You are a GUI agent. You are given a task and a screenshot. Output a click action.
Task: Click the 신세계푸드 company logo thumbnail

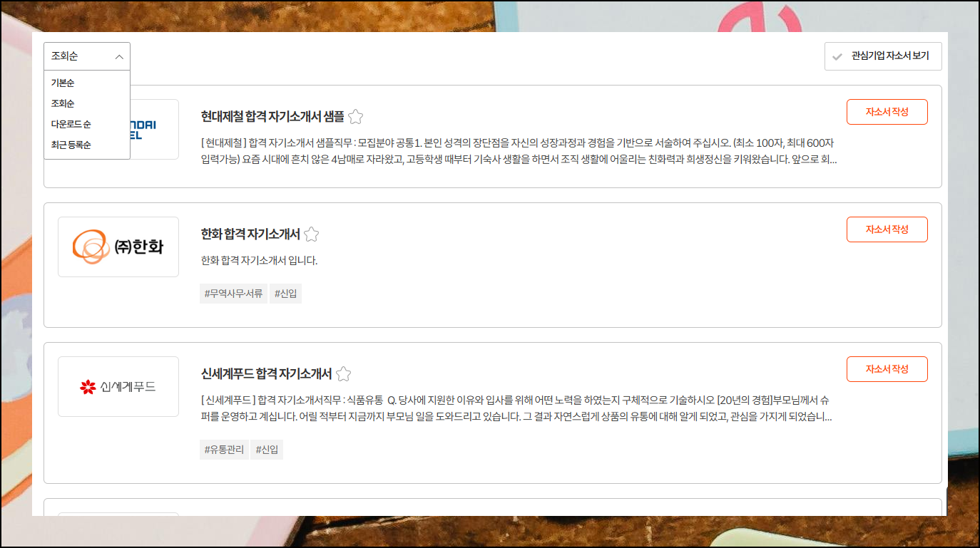coord(118,386)
